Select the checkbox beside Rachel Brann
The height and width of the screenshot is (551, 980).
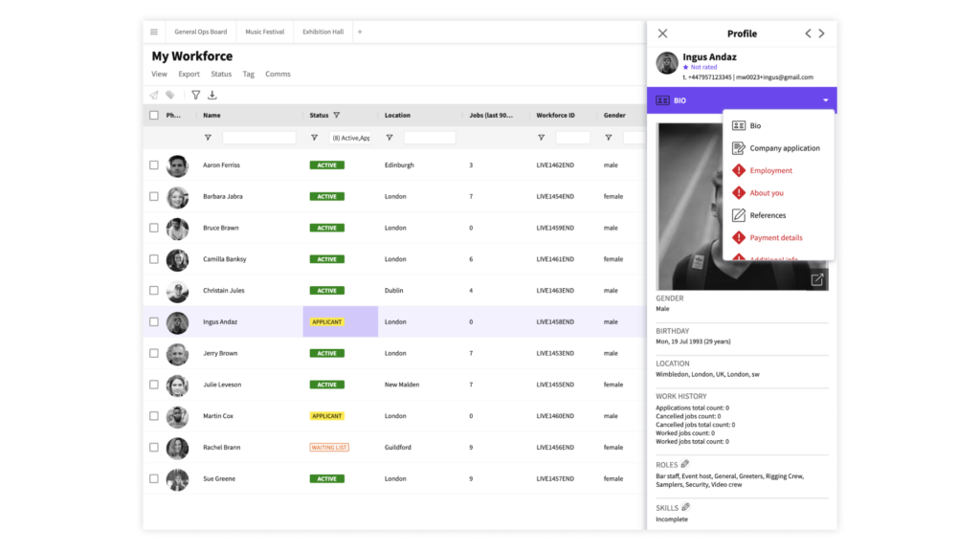coord(154,448)
